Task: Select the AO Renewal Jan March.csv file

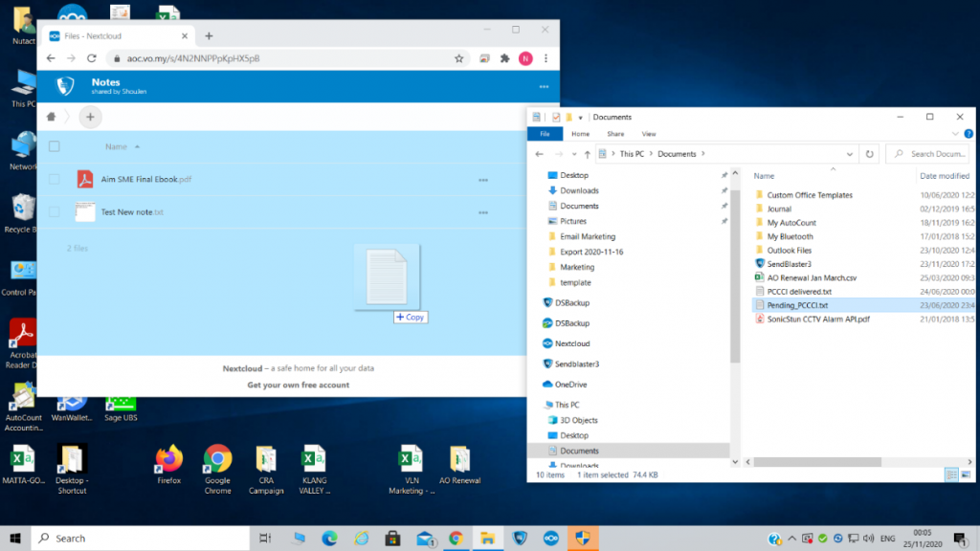Action: click(812, 278)
